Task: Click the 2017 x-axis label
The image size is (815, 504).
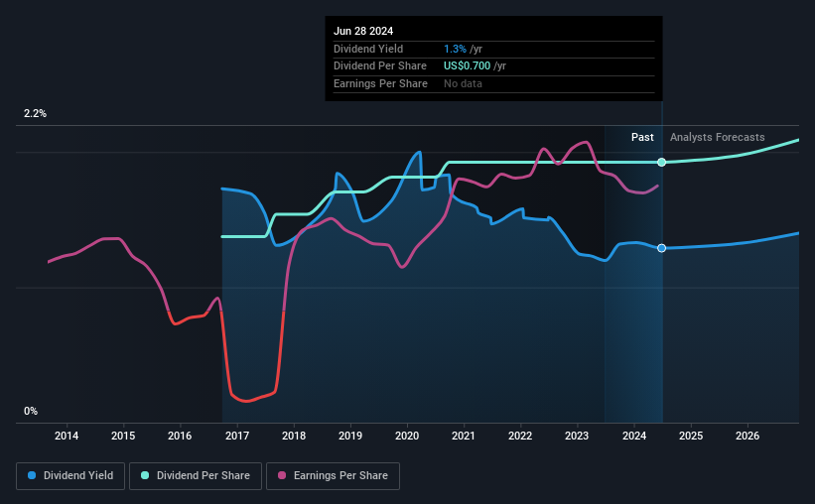Action: tap(237, 436)
